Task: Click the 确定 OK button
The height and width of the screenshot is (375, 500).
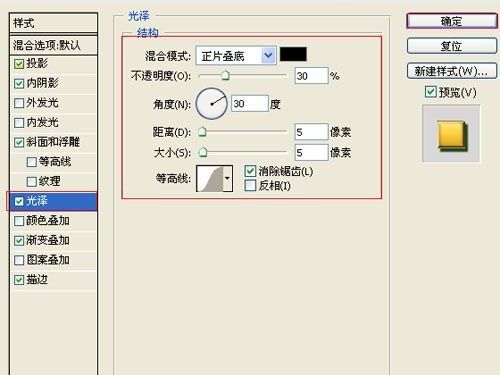Action: 452,21
